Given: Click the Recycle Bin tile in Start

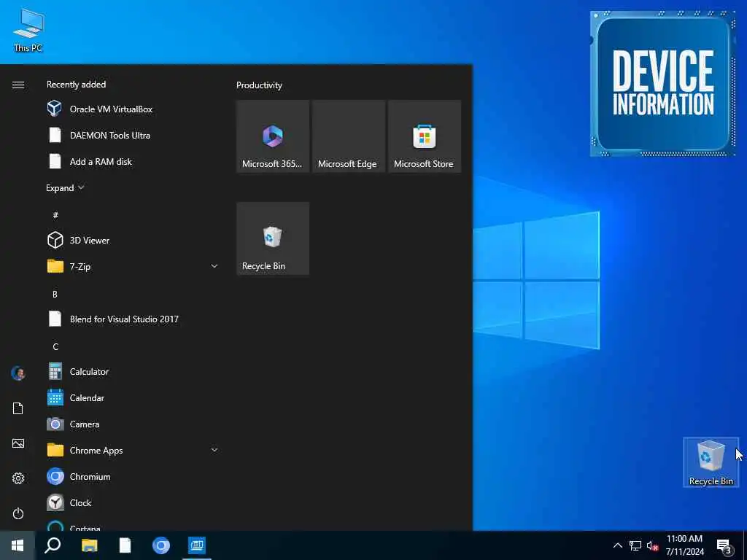Looking at the screenshot, I should coord(273,238).
